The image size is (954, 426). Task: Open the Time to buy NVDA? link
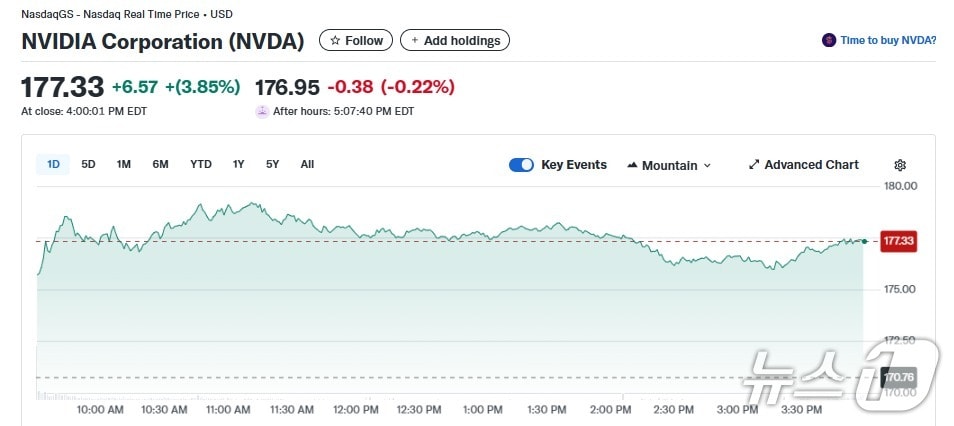tap(888, 40)
